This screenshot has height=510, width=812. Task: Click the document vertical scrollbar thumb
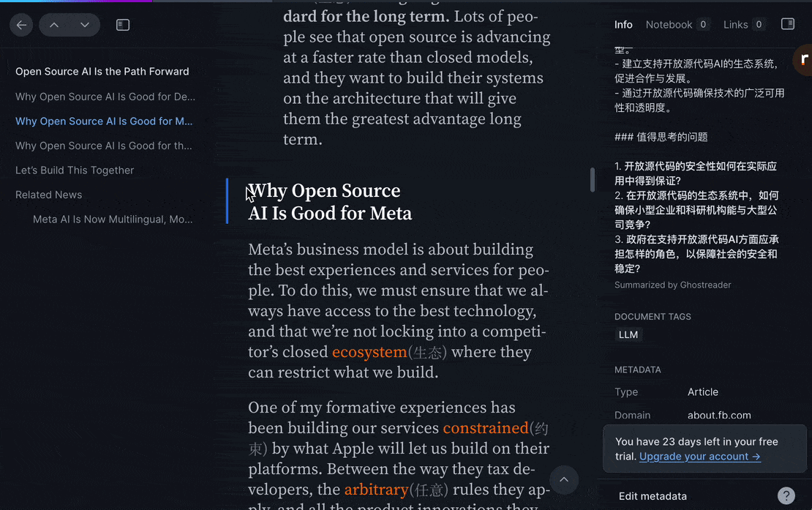pos(593,180)
